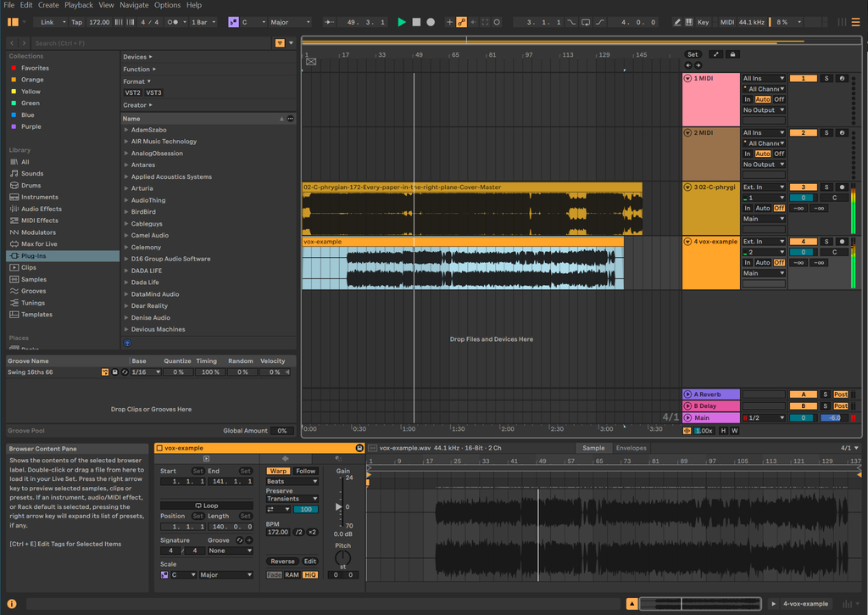Switch to the Envelopes tab
Screen dimensions: 868x615
click(631, 448)
